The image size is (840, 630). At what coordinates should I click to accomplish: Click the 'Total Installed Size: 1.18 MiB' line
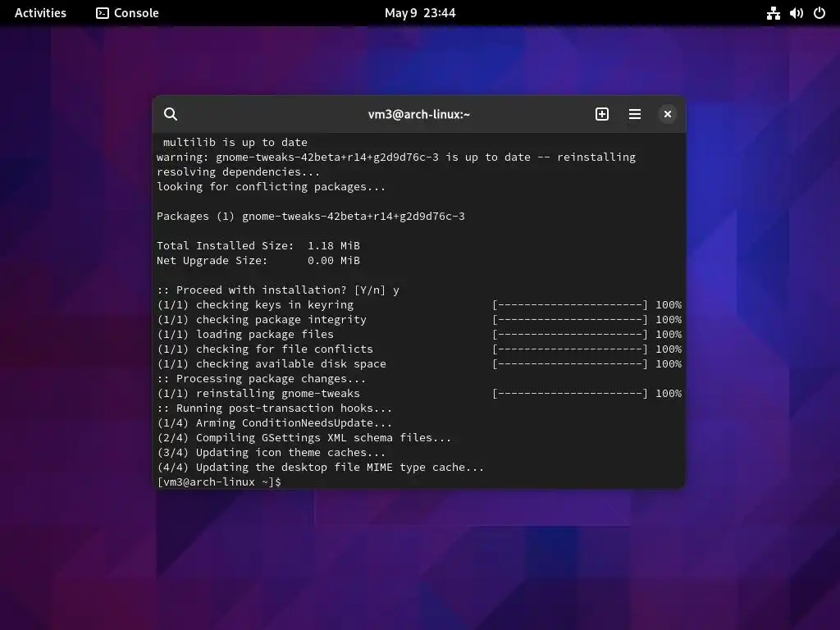(258, 245)
